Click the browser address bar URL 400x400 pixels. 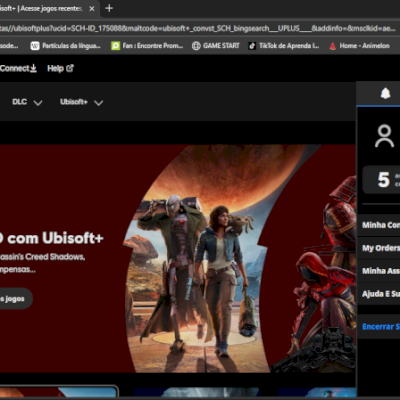[198, 28]
